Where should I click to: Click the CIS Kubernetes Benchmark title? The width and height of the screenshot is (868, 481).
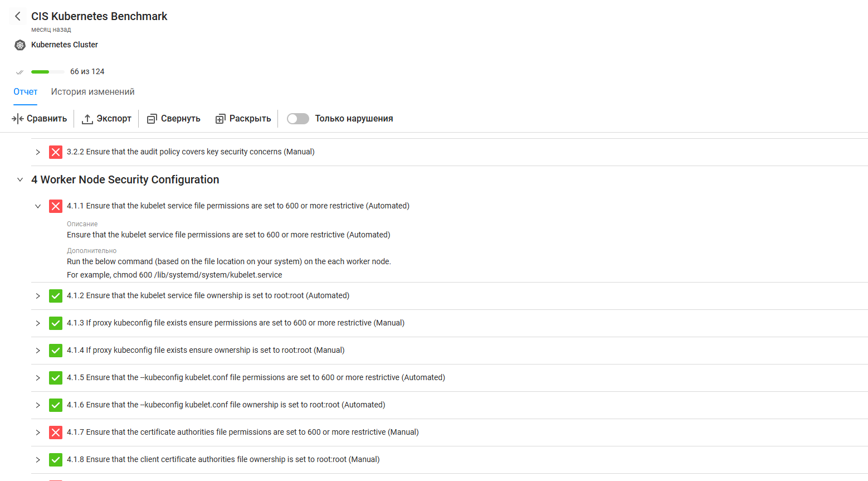99,16
